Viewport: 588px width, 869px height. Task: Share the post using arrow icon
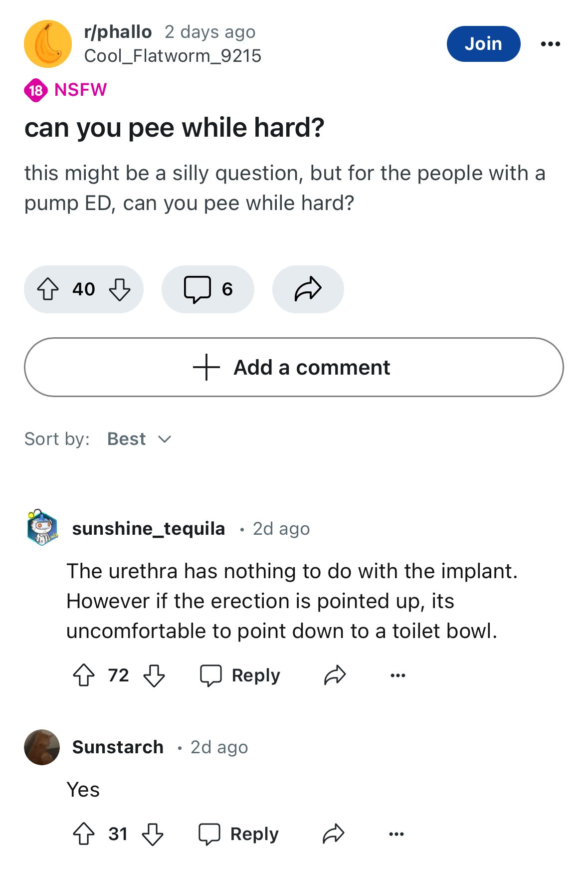pyautogui.click(x=308, y=289)
